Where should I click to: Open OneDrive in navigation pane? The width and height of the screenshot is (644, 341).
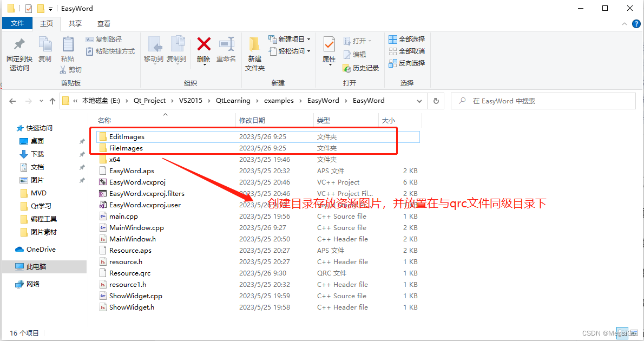click(36, 250)
